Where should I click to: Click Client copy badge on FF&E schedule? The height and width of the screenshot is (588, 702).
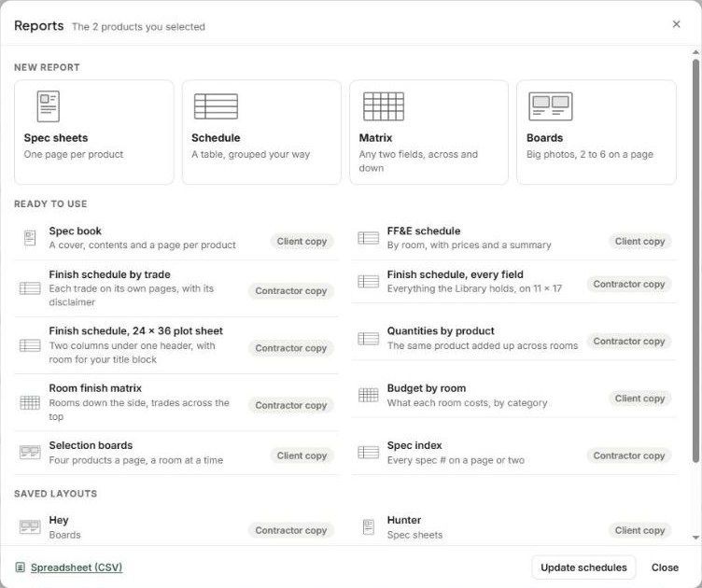click(639, 241)
